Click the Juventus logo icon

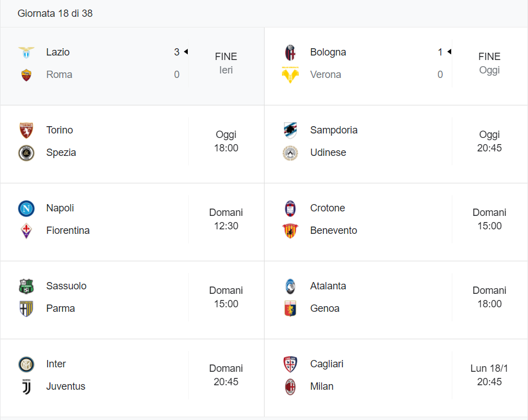coord(26,387)
